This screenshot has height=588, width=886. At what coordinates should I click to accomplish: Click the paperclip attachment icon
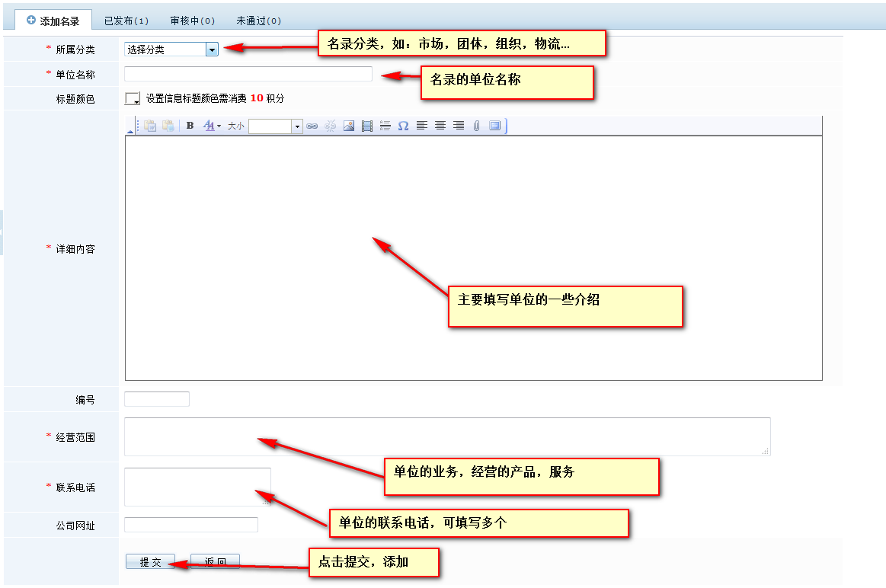476,126
